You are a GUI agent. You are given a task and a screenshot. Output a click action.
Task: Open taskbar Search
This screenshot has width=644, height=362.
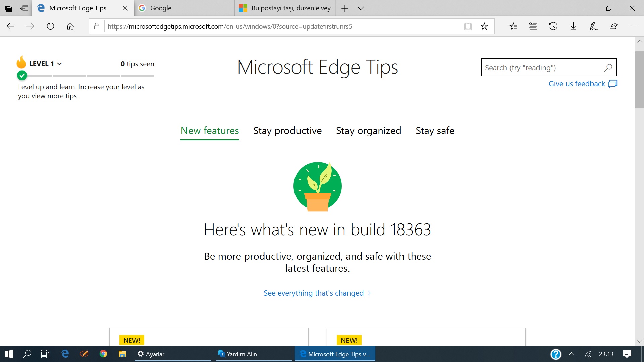[x=27, y=354]
